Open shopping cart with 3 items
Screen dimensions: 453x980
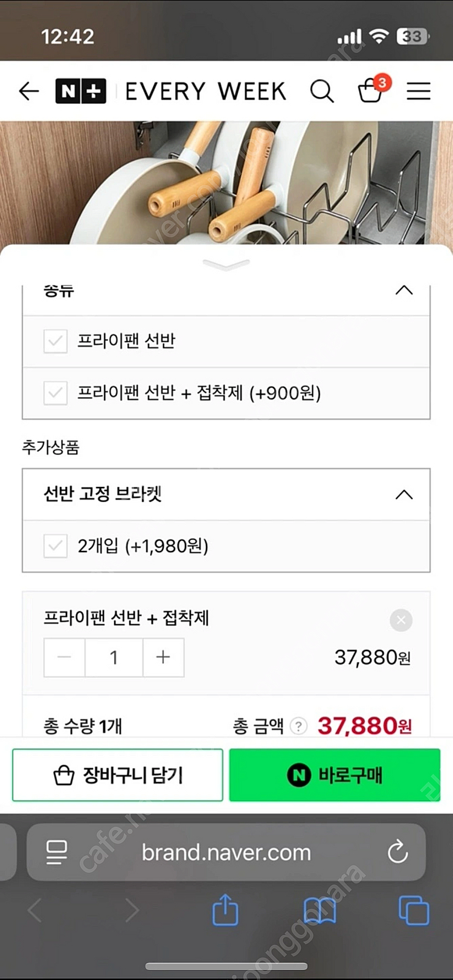pos(371,91)
